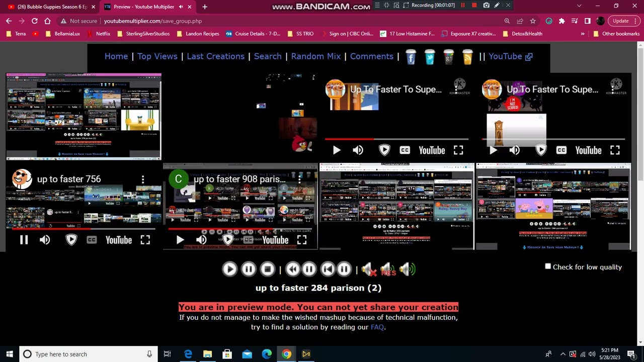Open options menu of 'up to faster 756' video
This screenshot has height=362, width=644.
coord(143,179)
